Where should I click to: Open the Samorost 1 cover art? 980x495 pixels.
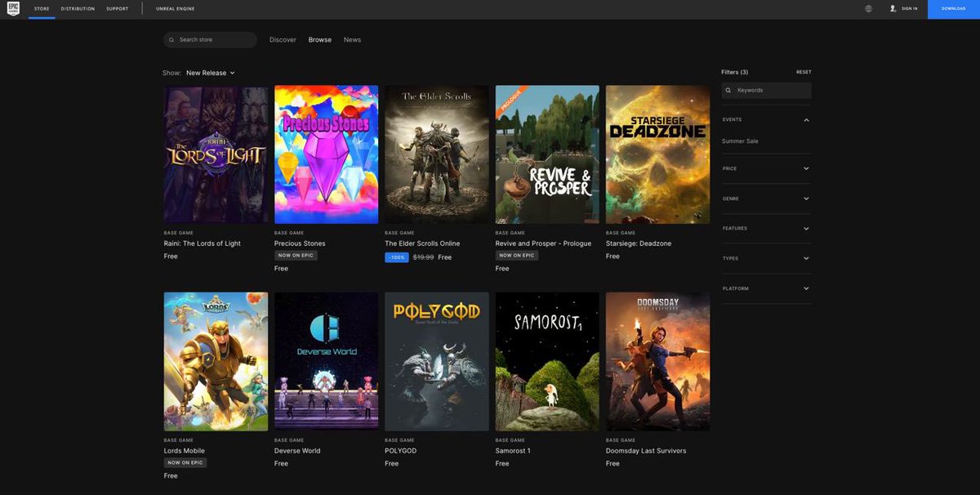click(547, 362)
